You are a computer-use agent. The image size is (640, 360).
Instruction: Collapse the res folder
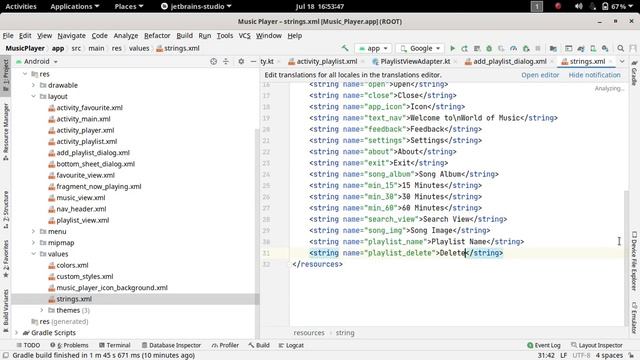pos(25,74)
